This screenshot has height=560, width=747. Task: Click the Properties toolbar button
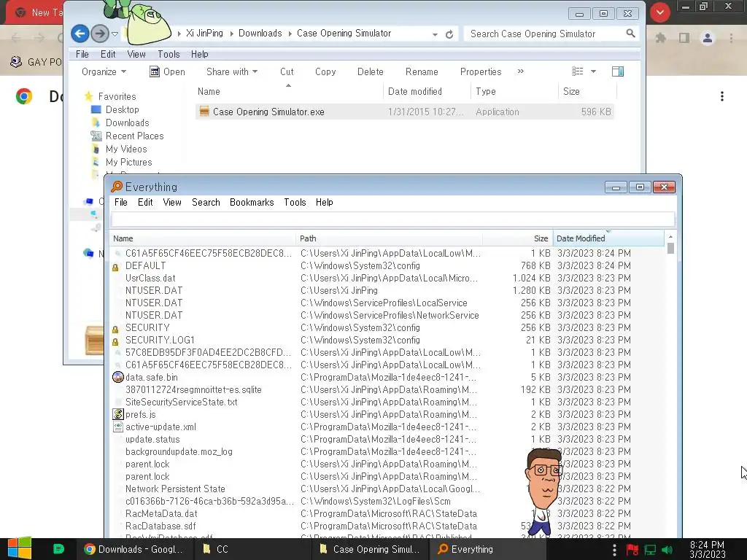click(481, 71)
